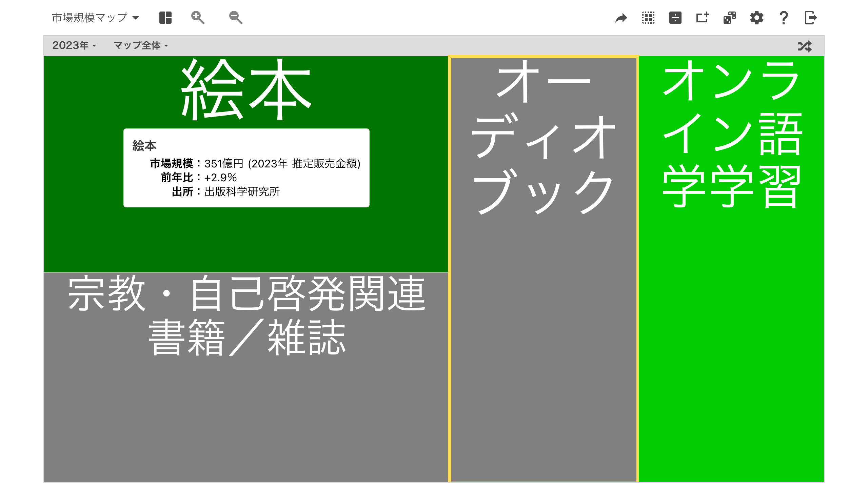Open settings with the gear icon

click(757, 18)
